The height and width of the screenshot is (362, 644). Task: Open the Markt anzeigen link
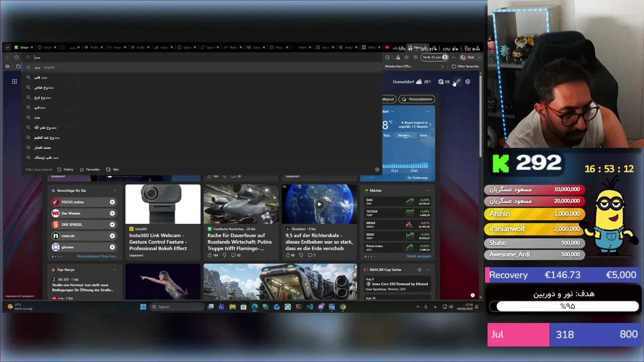pyautogui.click(x=419, y=256)
